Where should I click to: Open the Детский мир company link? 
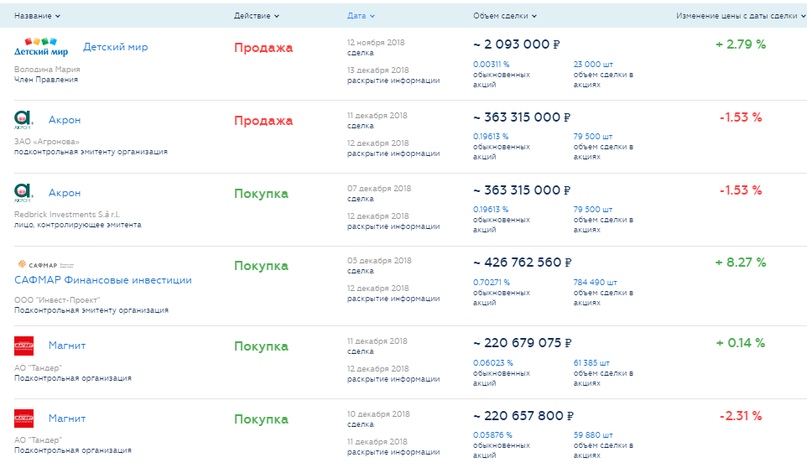[x=117, y=47]
